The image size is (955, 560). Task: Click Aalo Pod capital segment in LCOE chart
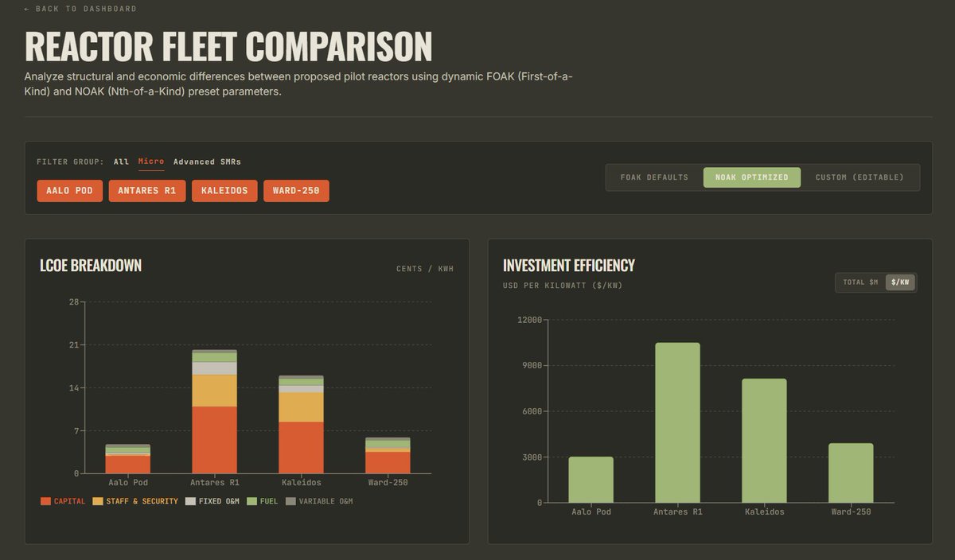click(x=128, y=465)
